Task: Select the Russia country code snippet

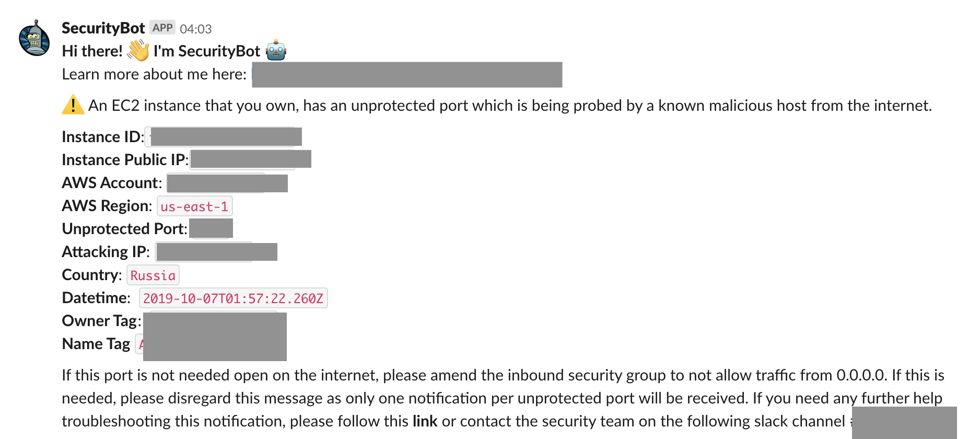Action: [153, 275]
